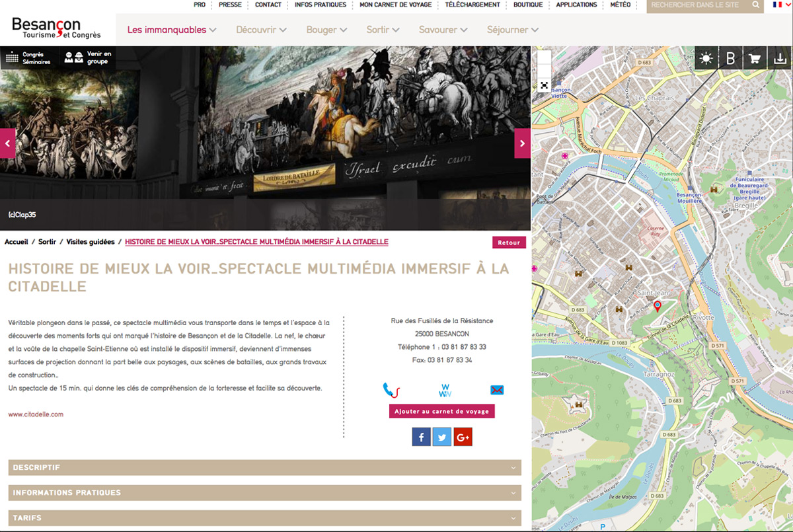793x532 pixels.
Task: Click the (c)Clap35 photo credit
Action: pyautogui.click(x=21, y=215)
